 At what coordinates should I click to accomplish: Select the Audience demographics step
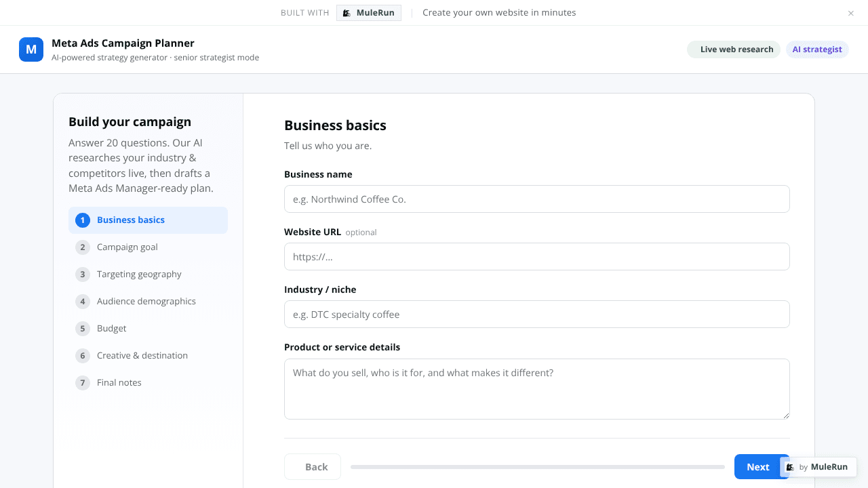click(x=148, y=302)
